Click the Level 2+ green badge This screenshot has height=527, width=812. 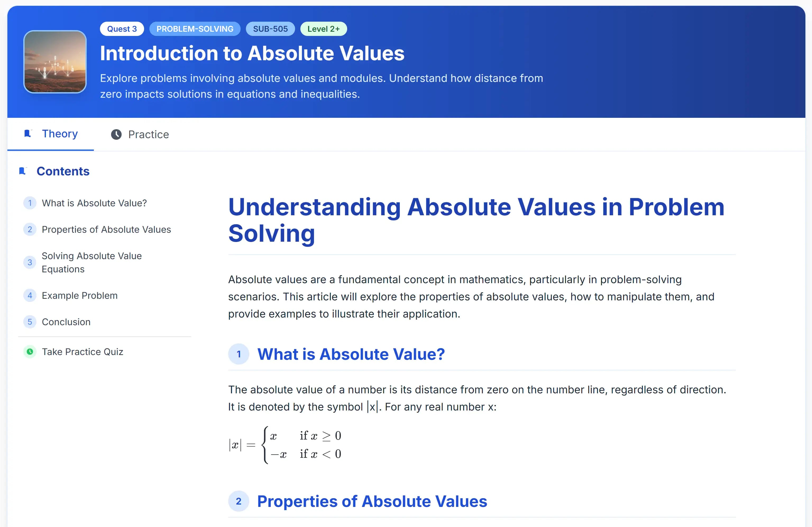tap(323, 29)
